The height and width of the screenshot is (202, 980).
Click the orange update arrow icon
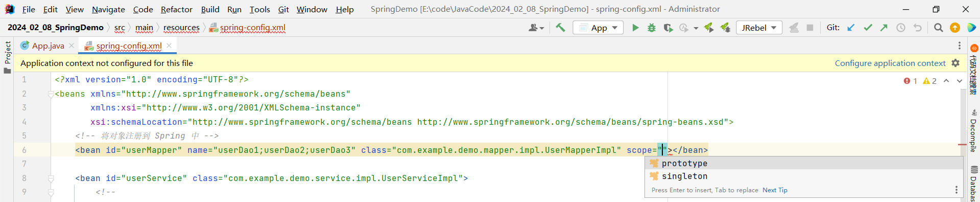pos(955,28)
